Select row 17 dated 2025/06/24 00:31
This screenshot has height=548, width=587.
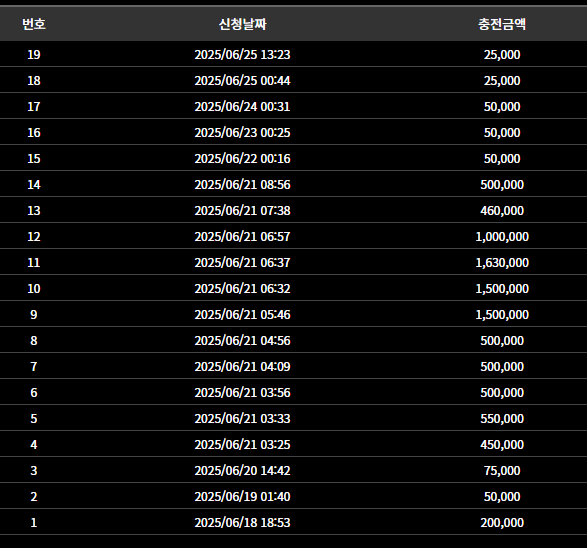294,107
